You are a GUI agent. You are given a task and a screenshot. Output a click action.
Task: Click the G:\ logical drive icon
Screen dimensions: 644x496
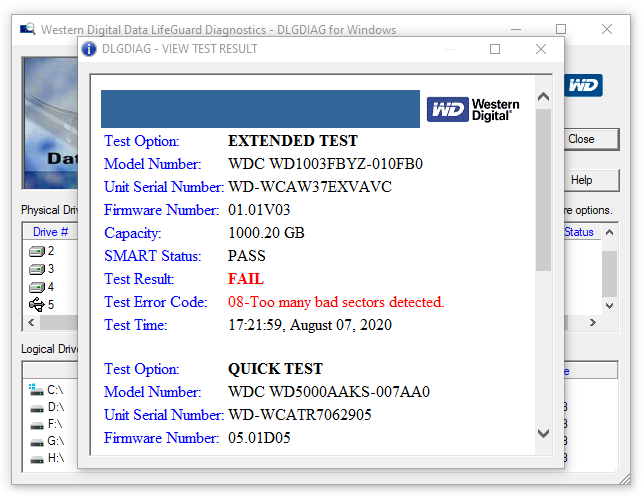click(x=37, y=443)
